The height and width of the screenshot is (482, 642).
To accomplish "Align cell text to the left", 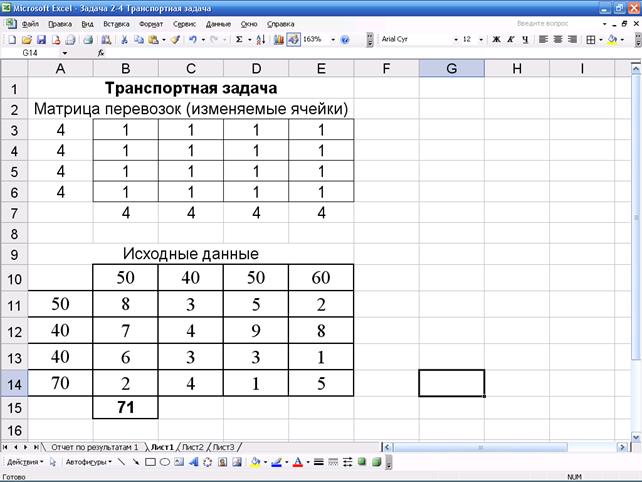I will coord(543,39).
